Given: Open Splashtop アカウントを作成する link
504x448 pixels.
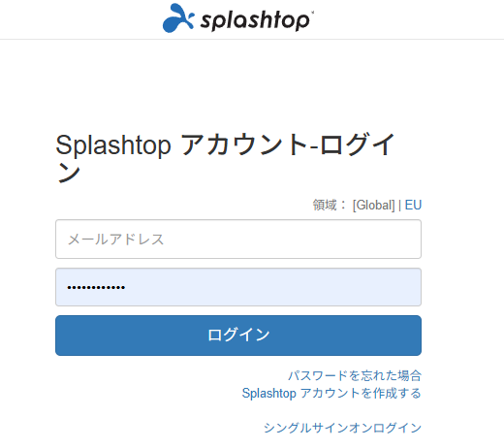Looking at the screenshot, I should 331,393.
